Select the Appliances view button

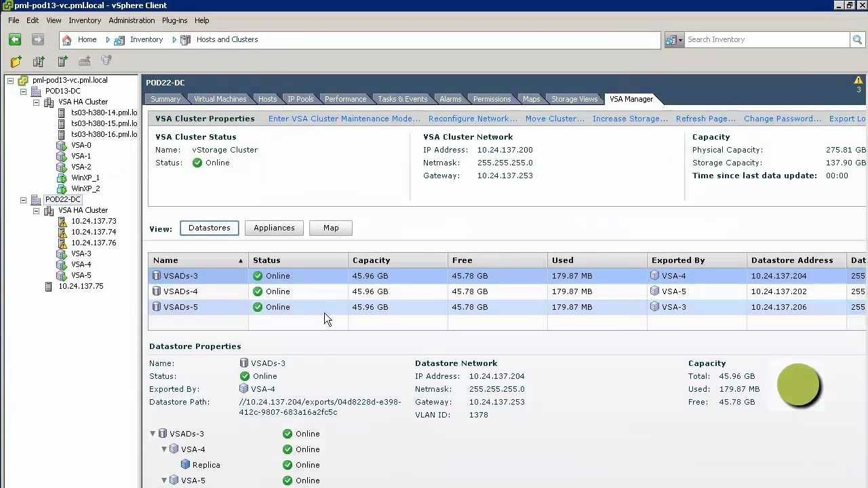tap(274, 228)
